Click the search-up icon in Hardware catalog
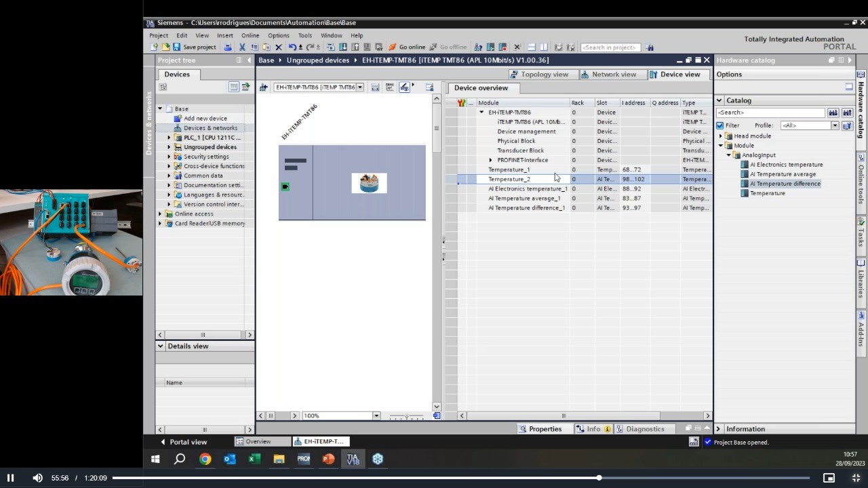The width and height of the screenshot is (868, 488). (x=847, y=113)
